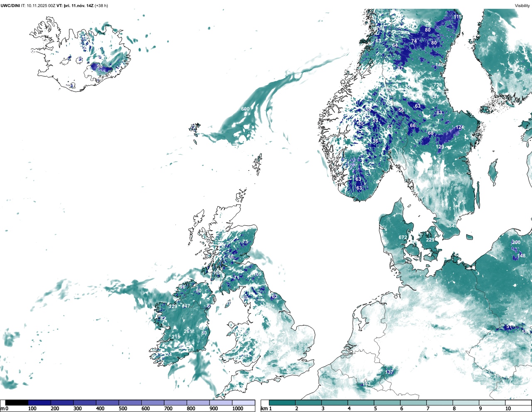Select the '148' value over northern Poland

522,256
